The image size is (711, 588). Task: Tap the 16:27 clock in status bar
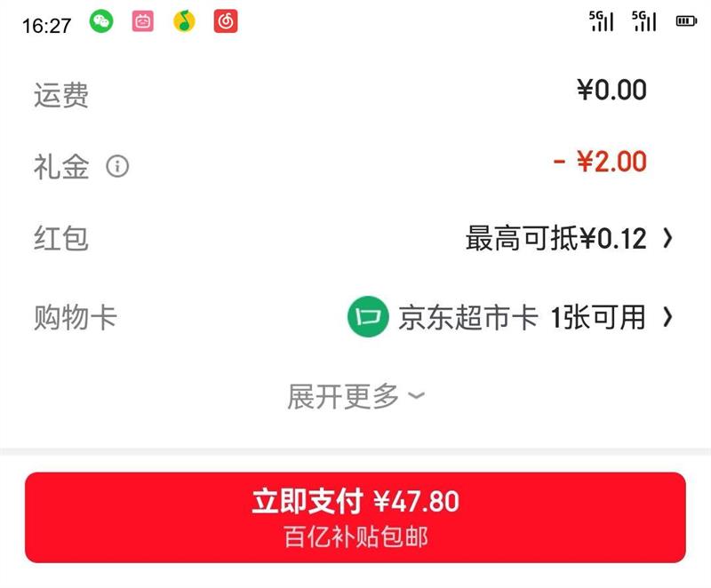pyautogui.click(x=47, y=26)
